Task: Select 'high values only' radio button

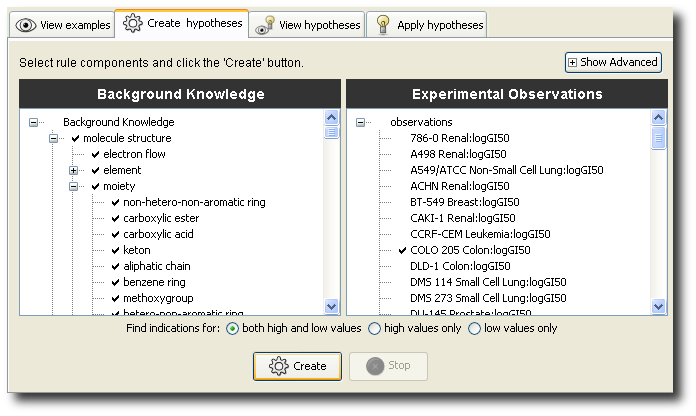Action: (375, 328)
